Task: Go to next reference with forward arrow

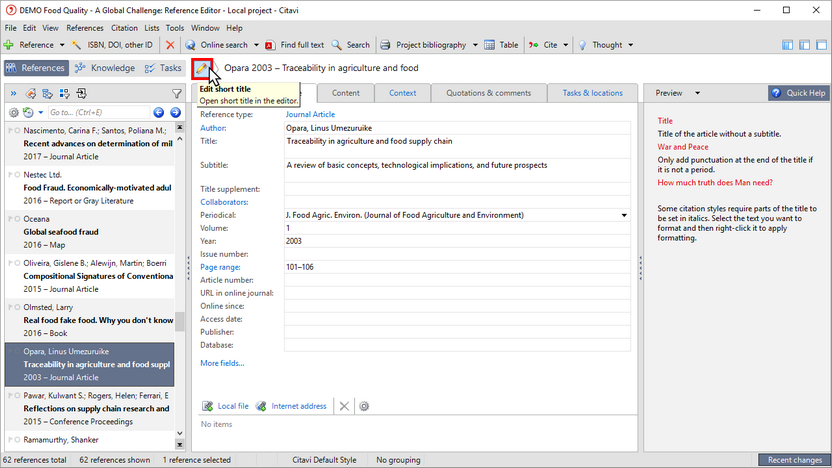Action: pyautogui.click(x=176, y=112)
